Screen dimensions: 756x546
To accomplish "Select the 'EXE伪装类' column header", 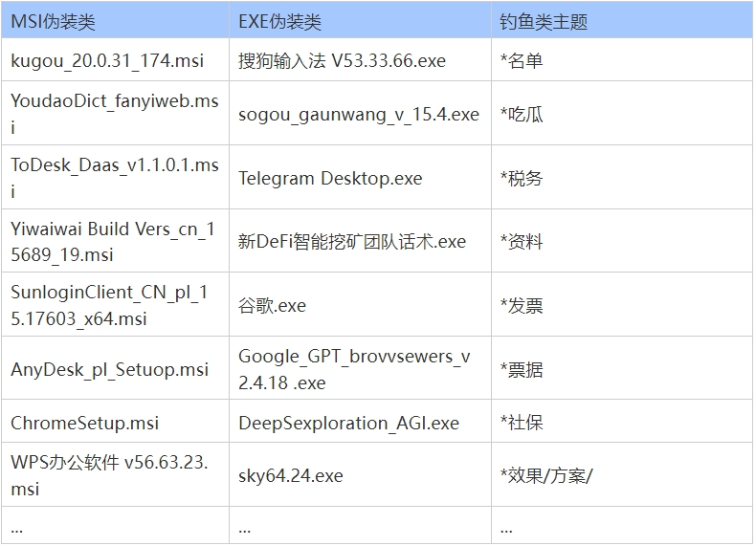I will click(360, 20).
